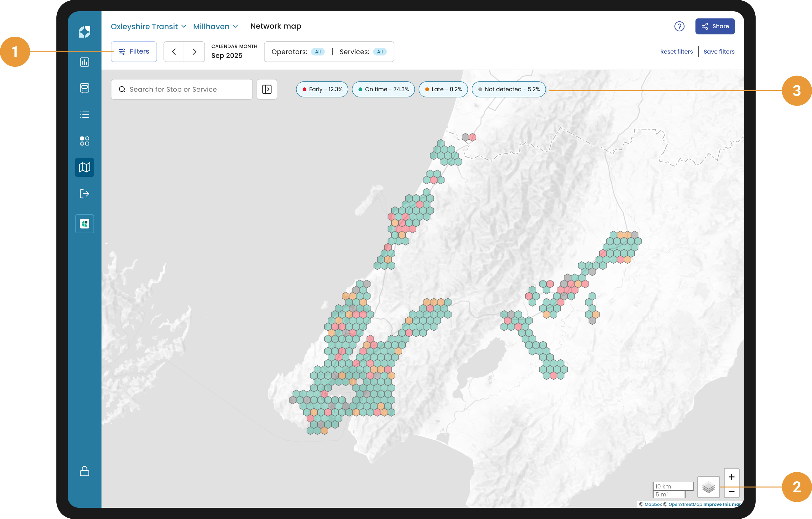Expand the Millhaven dropdown
Image resolution: width=812 pixels, height=519 pixels.
point(216,26)
